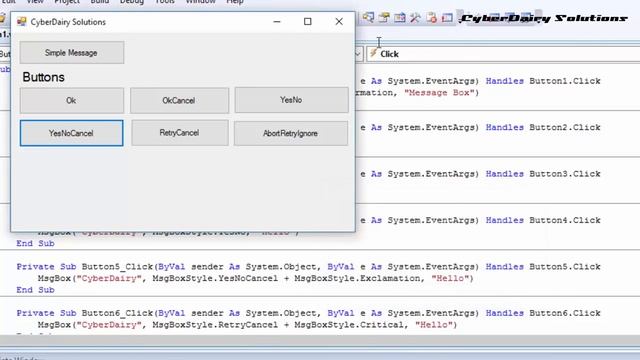This screenshot has width=640, height=360.
Task: Open the Window menu
Action: tap(200, 2)
